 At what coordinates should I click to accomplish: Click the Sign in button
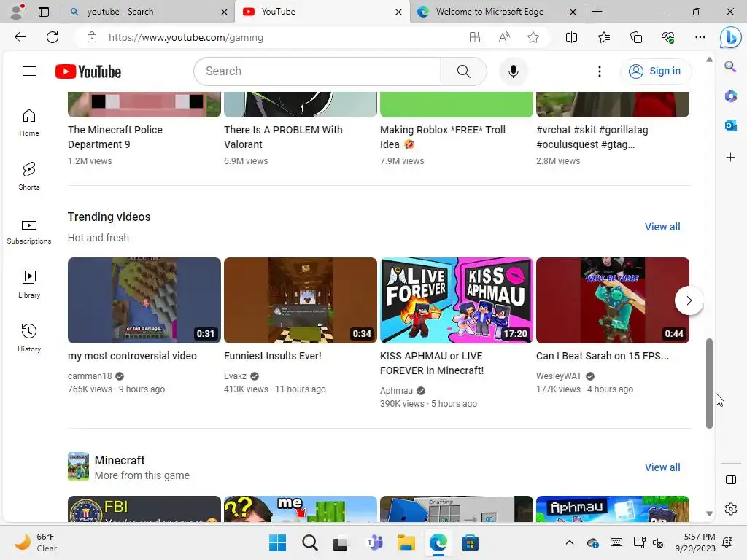point(656,71)
